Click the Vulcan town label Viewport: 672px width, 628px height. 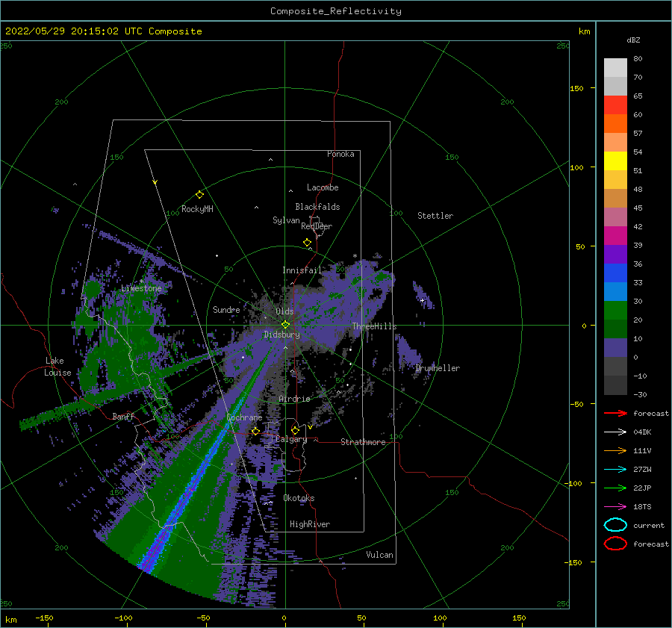click(380, 555)
